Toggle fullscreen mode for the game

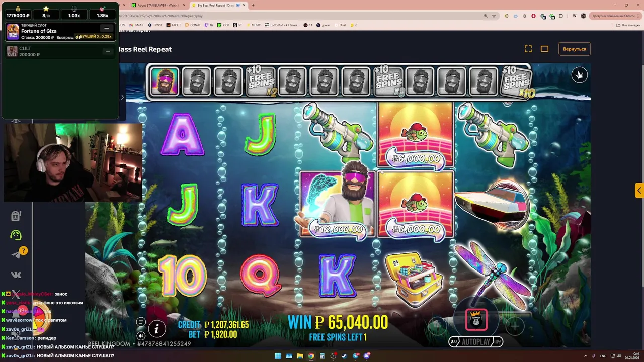click(528, 49)
